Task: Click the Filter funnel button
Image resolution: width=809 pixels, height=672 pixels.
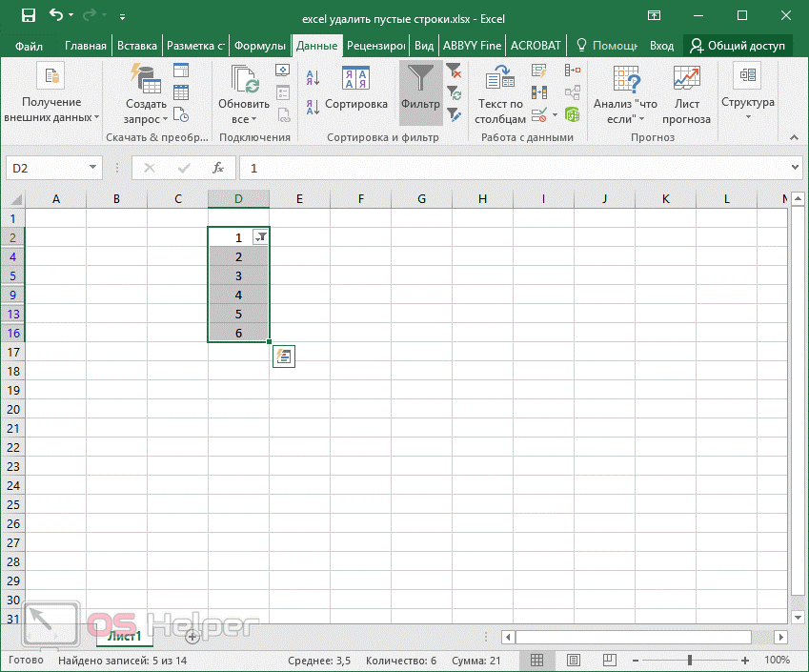Action: pyautogui.click(x=420, y=92)
